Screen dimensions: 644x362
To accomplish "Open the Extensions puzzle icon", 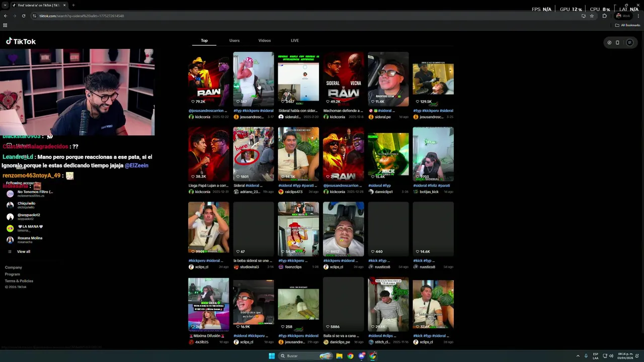I will [x=605, y=16].
